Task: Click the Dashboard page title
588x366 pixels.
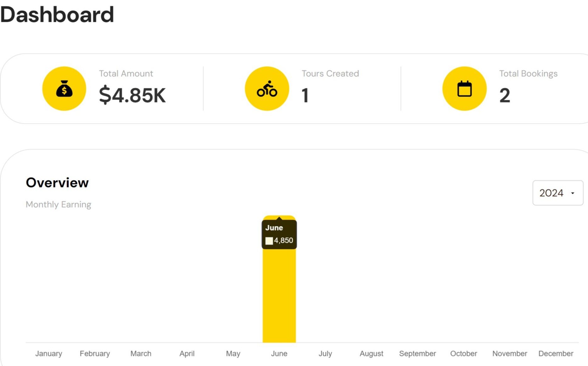Action: tap(57, 14)
